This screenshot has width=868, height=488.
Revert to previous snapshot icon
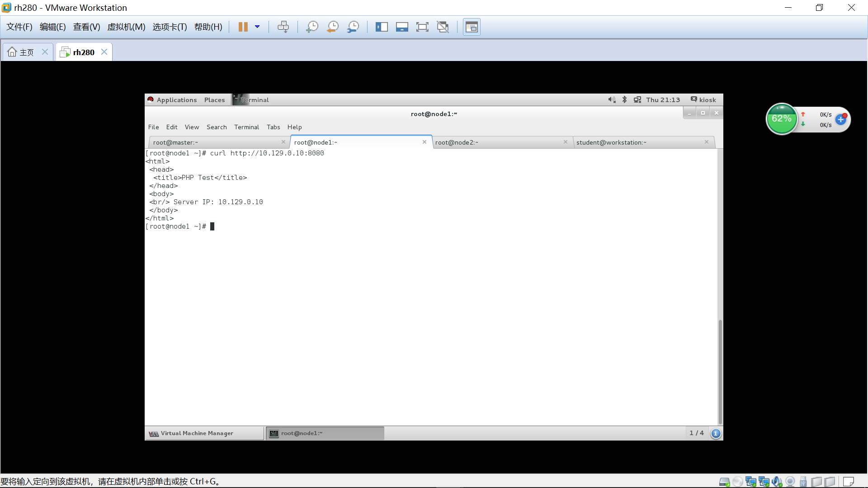pos(333,27)
